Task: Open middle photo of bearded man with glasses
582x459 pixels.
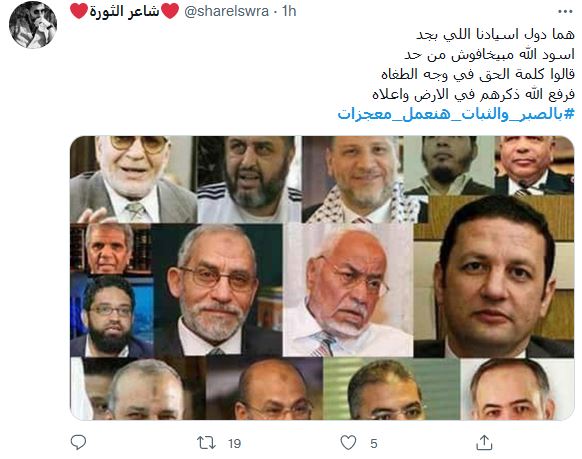Action: tap(218, 290)
